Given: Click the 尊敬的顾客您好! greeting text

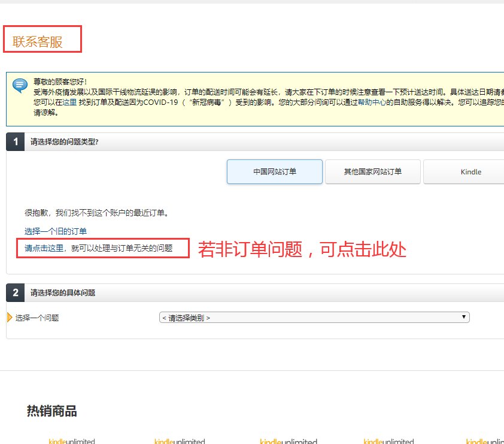Looking at the screenshot, I should [60, 81].
